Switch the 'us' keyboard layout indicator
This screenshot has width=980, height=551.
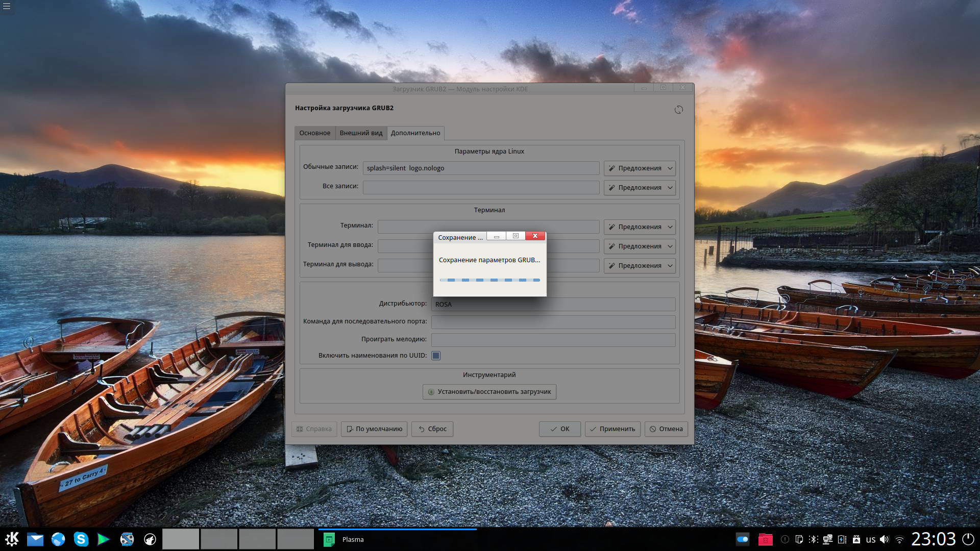click(x=870, y=540)
